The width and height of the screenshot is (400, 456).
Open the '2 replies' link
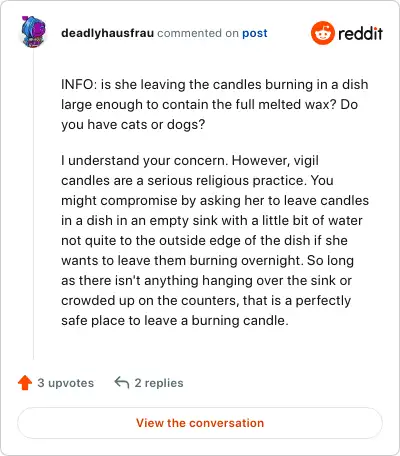click(159, 383)
